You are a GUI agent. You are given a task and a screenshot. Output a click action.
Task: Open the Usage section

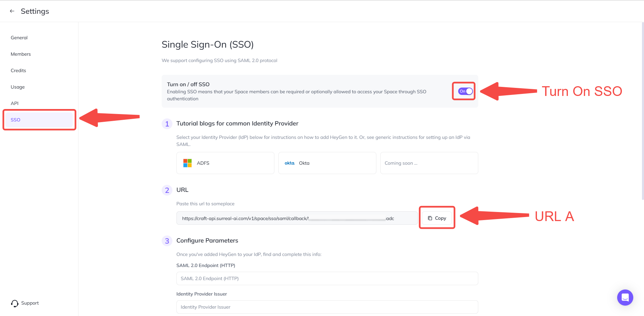coord(17,87)
